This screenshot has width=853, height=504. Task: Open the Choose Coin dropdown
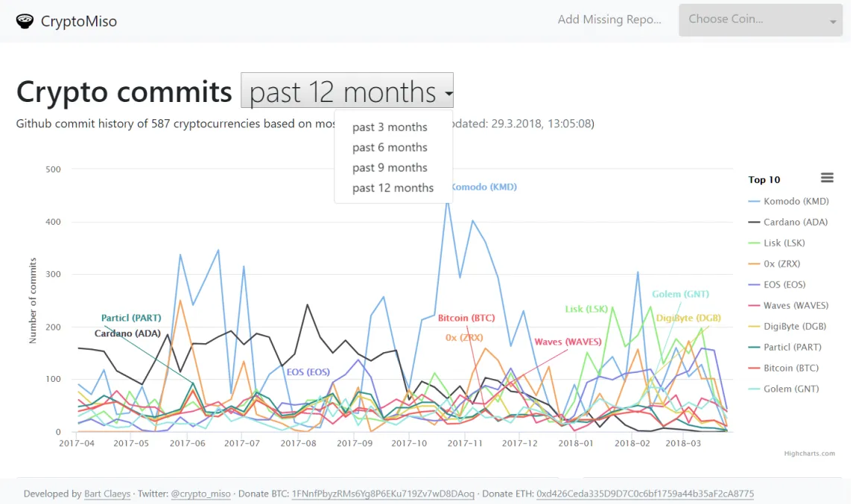[761, 20]
